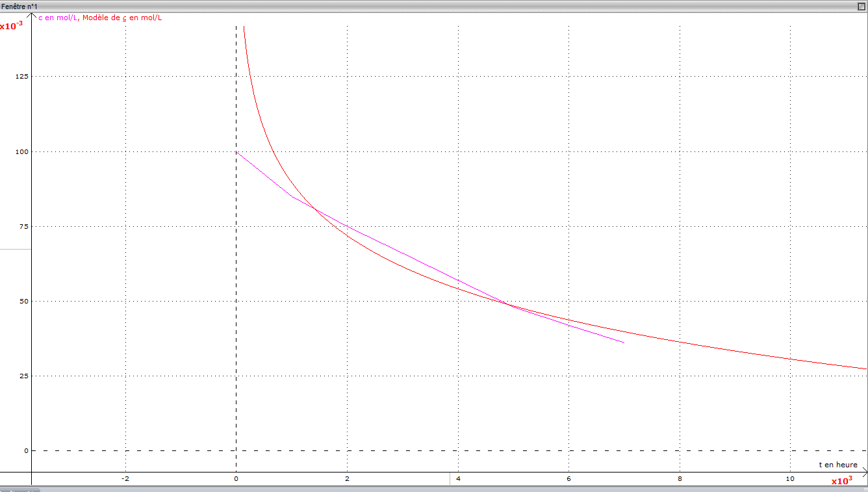Click the arrowhead at the horizontal axis end
Image resolution: width=868 pixels, height=492 pixels.
coord(863,472)
